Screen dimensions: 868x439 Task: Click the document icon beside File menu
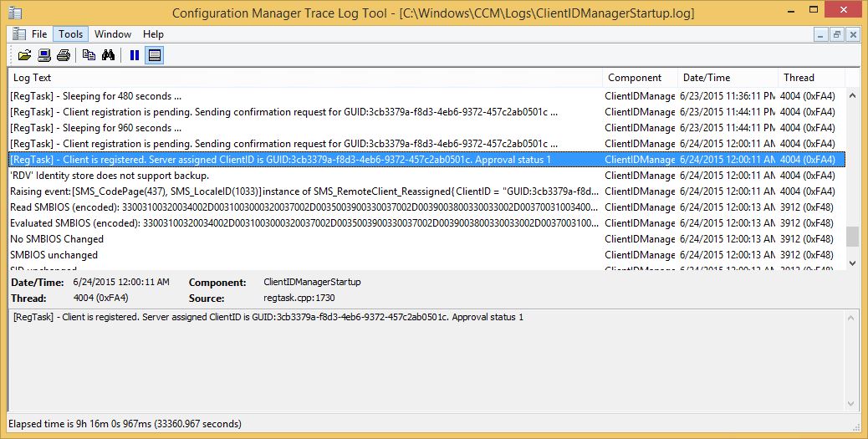click(18, 34)
